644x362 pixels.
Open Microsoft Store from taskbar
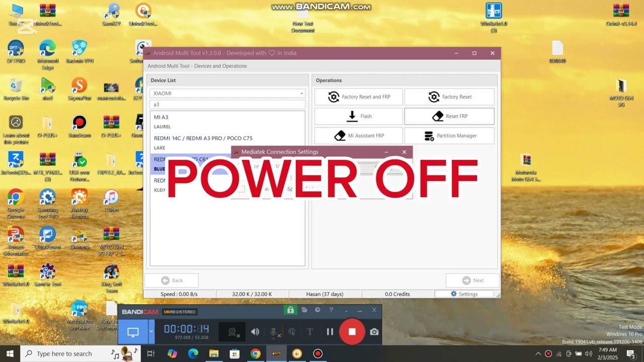click(234, 353)
